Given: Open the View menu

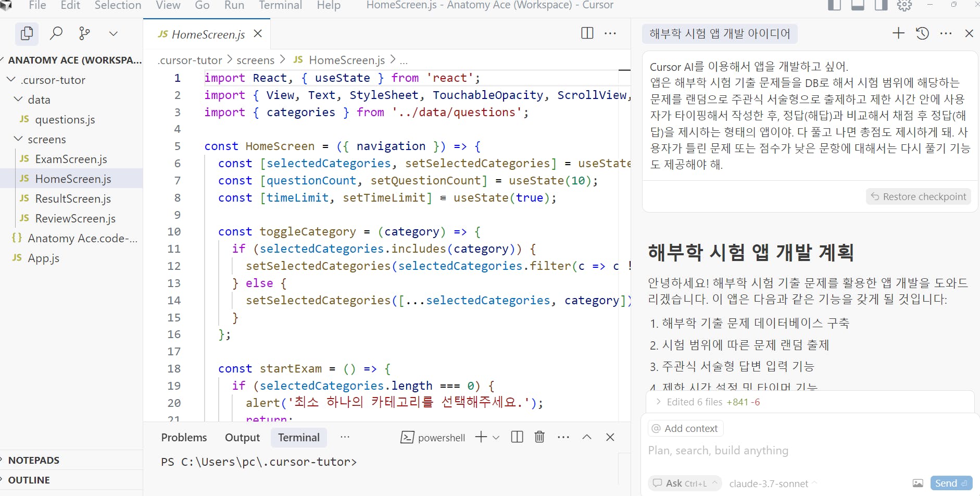Looking at the screenshot, I should pyautogui.click(x=168, y=5).
